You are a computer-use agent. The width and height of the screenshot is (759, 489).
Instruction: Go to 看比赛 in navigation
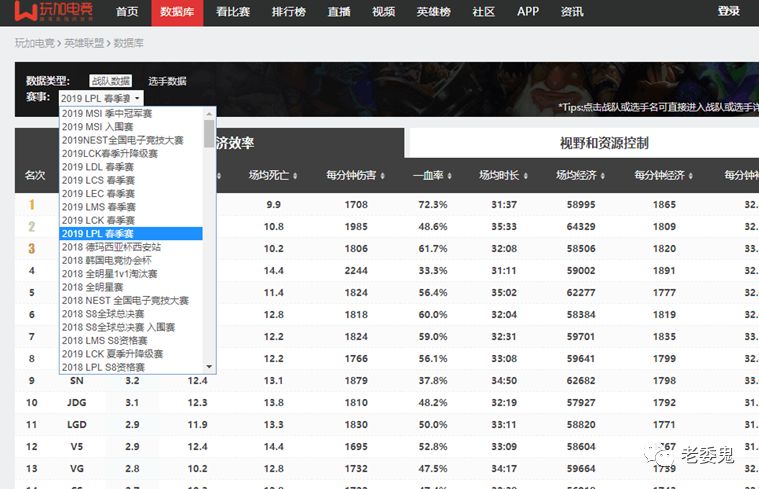(233, 12)
